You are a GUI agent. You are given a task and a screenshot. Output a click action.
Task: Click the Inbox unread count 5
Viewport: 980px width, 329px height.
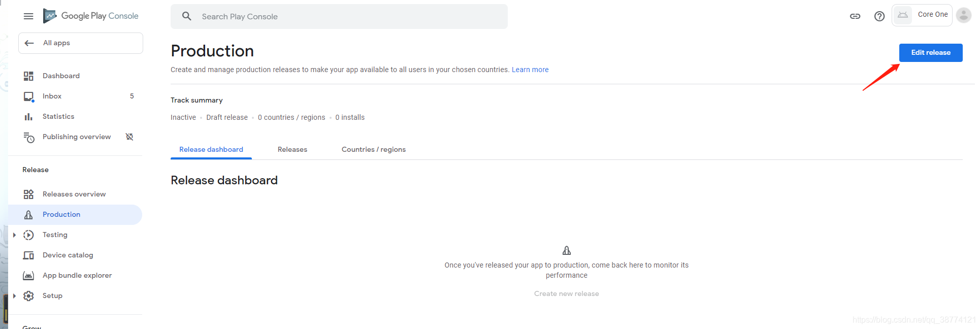point(132,96)
